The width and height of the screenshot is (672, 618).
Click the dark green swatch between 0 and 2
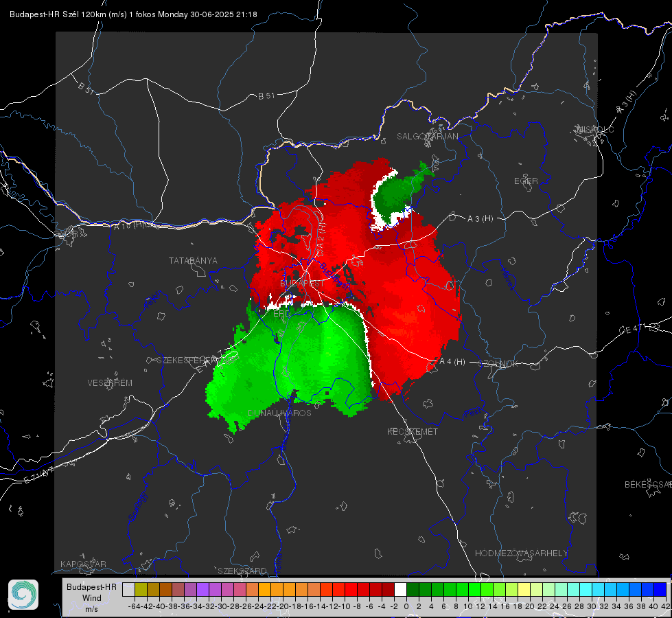[413, 589]
